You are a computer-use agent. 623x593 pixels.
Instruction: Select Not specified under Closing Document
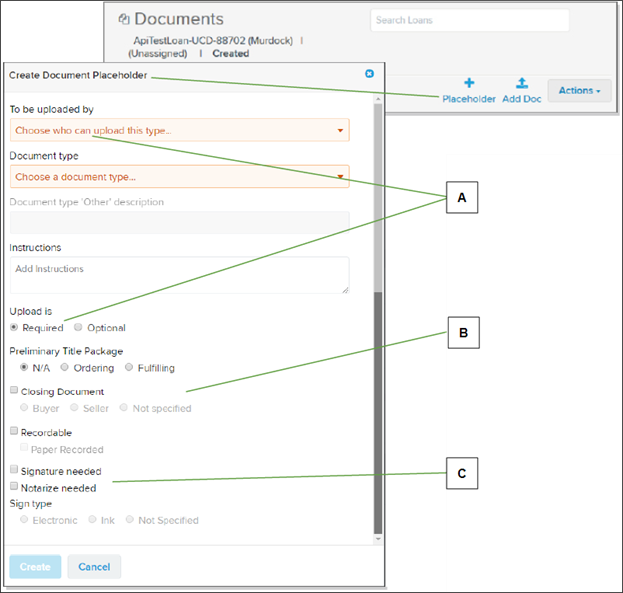(124, 407)
